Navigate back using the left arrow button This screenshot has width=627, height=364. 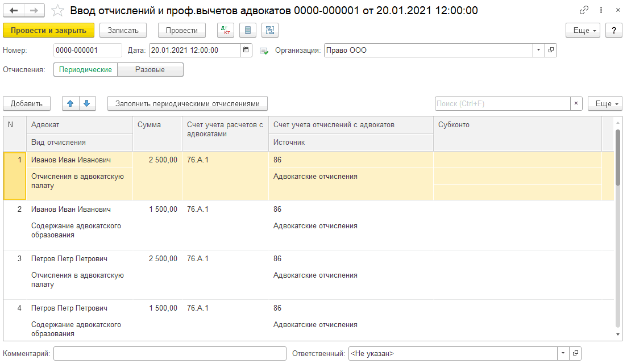point(14,10)
